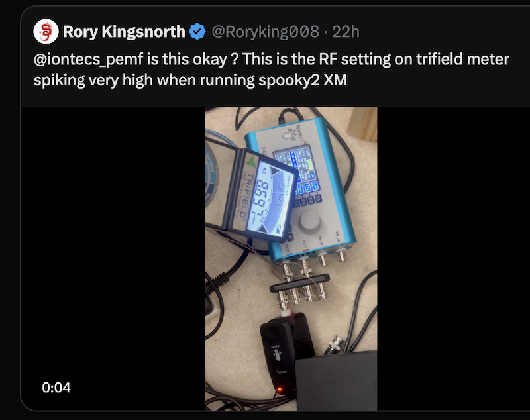Click the BNC connector adapter bar
This screenshot has width=530, height=420.
(x=303, y=288)
